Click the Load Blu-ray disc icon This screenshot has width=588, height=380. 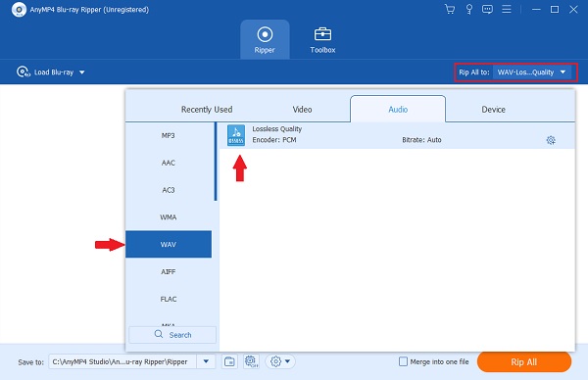[24, 71]
